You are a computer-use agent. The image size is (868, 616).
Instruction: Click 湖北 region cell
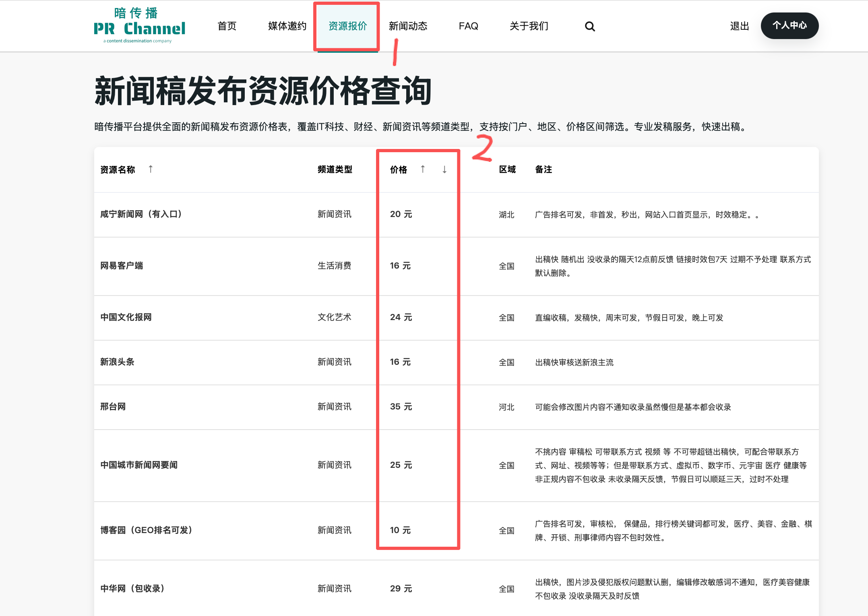click(506, 215)
